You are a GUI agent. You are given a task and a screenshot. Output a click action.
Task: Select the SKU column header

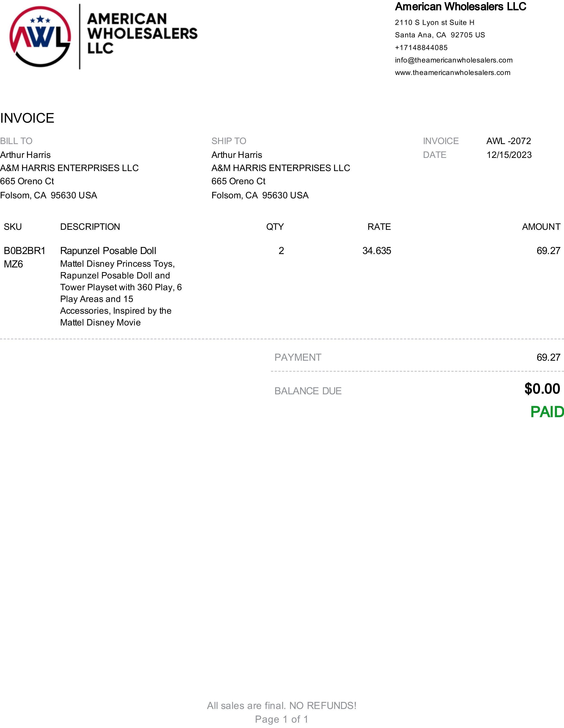[x=13, y=227]
